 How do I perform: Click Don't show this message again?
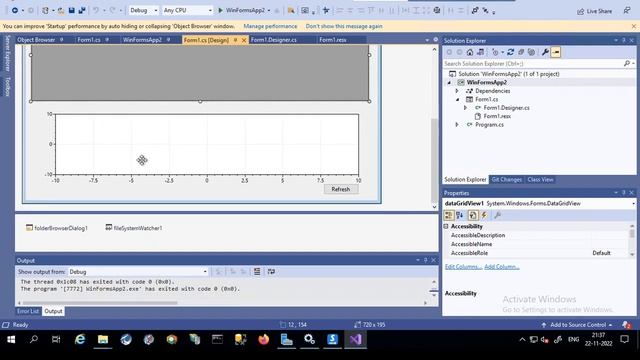(x=344, y=26)
